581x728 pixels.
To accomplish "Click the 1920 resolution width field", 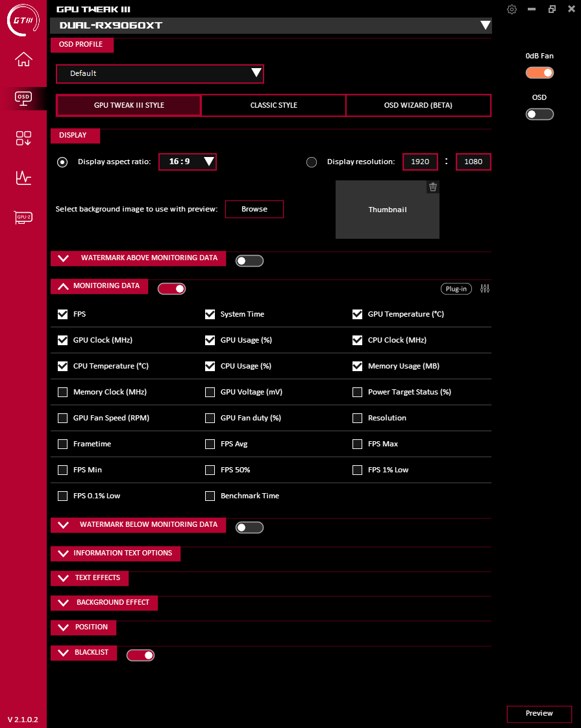I will (x=420, y=162).
